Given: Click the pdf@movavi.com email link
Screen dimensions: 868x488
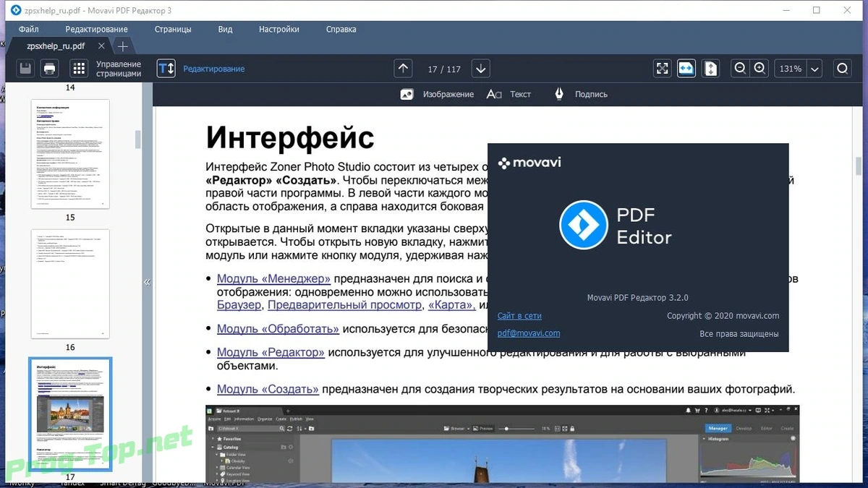Looking at the screenshot, I should pyautogui.click(x=529, y=333).
